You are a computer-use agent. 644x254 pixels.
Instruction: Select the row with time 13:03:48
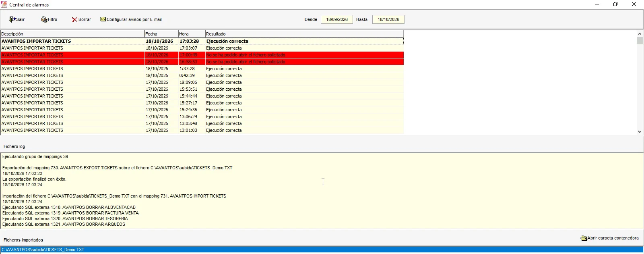[x=202, y=123]
